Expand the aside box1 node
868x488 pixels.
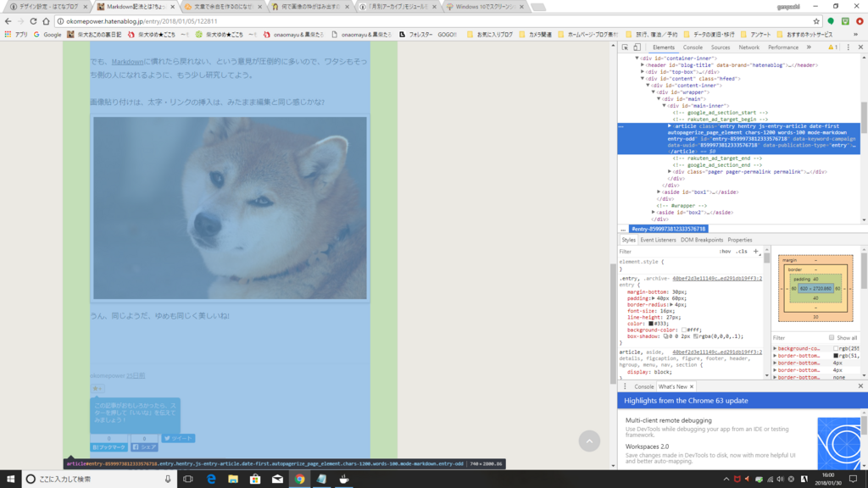(659, 192)
